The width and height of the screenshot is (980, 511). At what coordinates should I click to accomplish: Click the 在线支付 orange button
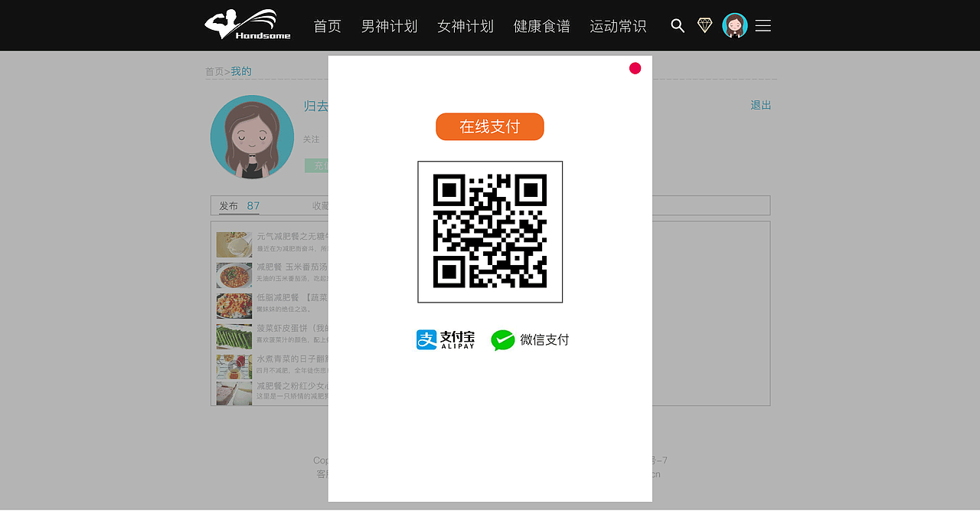(490, 126)
